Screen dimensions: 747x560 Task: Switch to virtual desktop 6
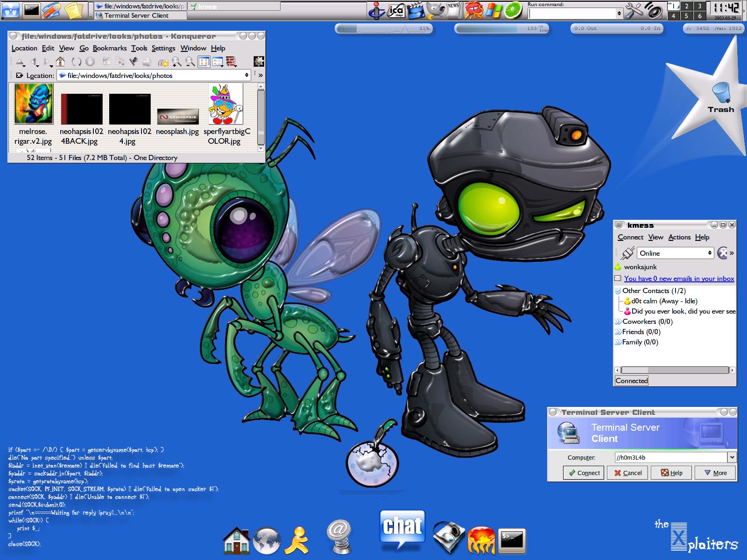[x=699, y=16]
